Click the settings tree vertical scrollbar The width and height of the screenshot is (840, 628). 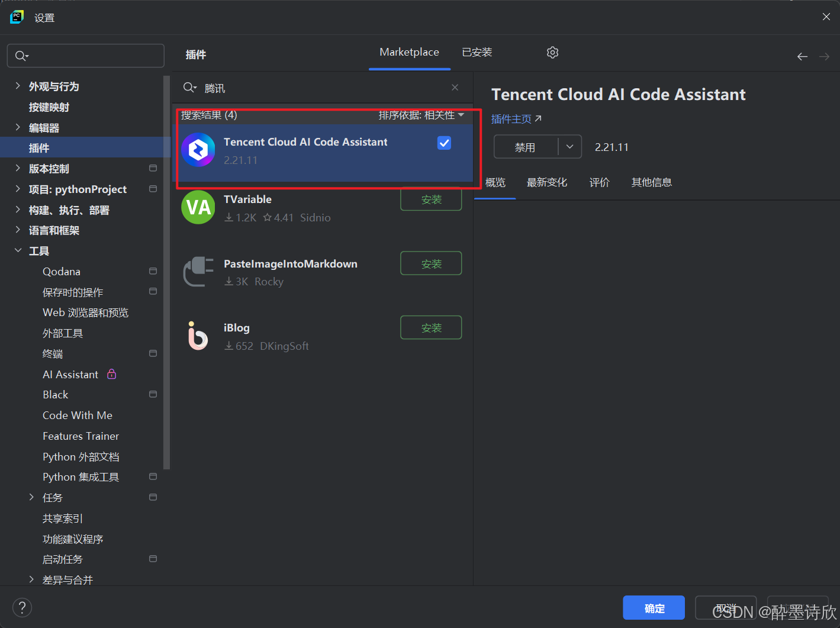tap(167, 272)
